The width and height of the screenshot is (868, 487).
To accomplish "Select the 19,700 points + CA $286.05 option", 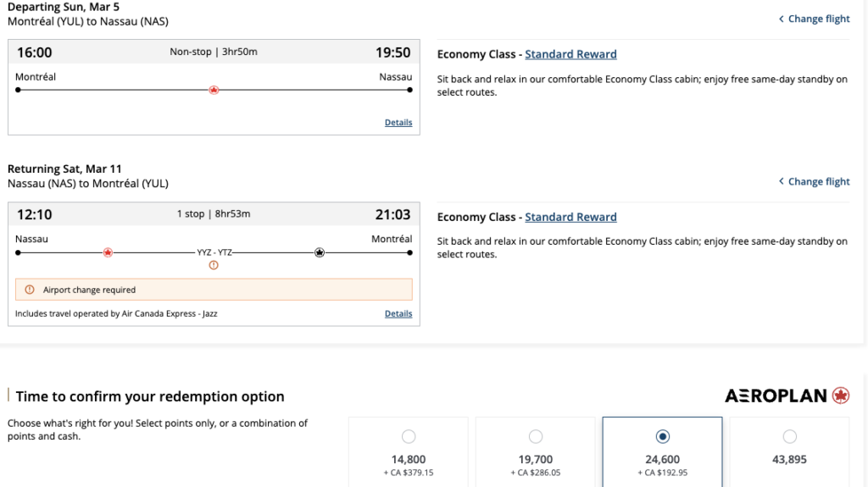I will [536, 437].
